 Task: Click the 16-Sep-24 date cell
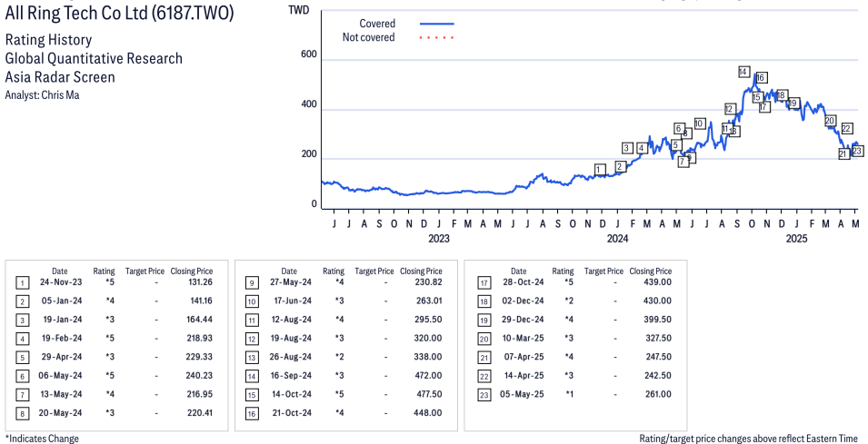[290, 375]
